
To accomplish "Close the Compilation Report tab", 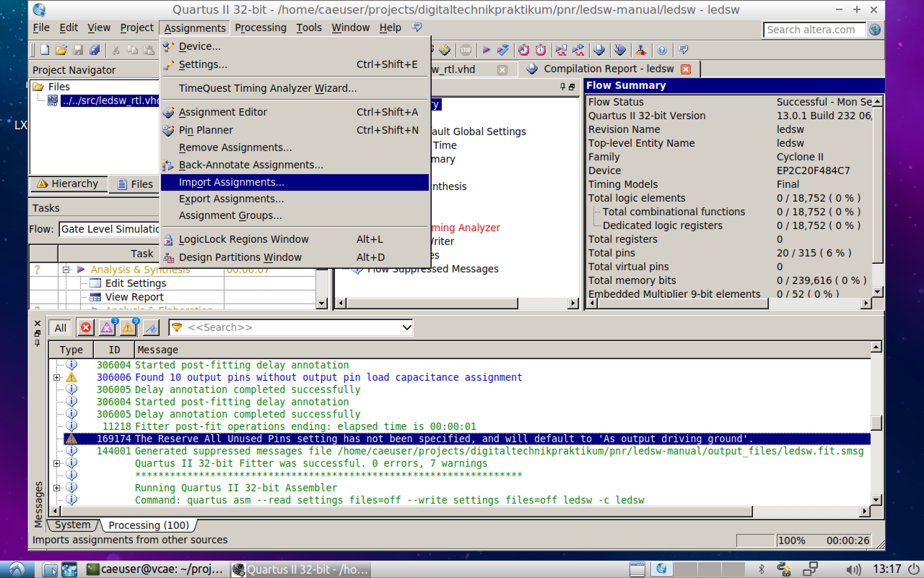I will point(686,69).
